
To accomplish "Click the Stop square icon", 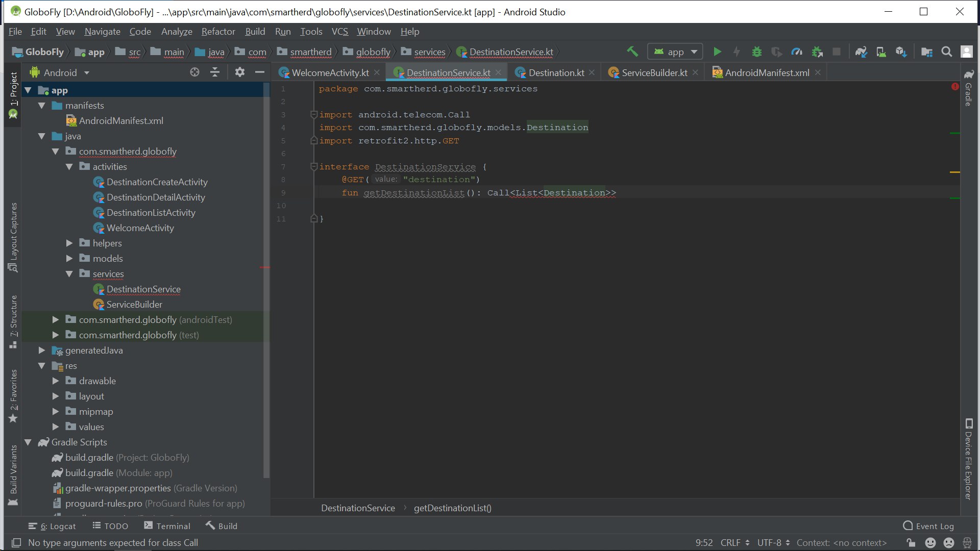I will 837,52.
